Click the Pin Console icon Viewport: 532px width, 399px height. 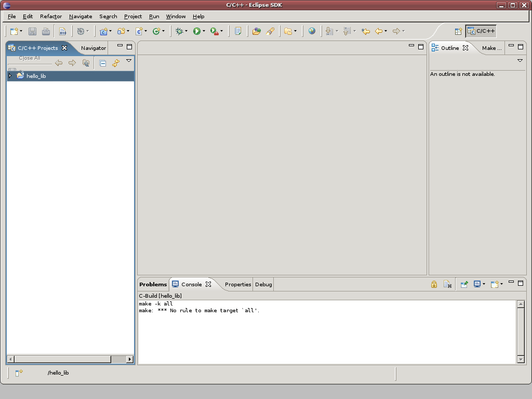click(464, 284)
